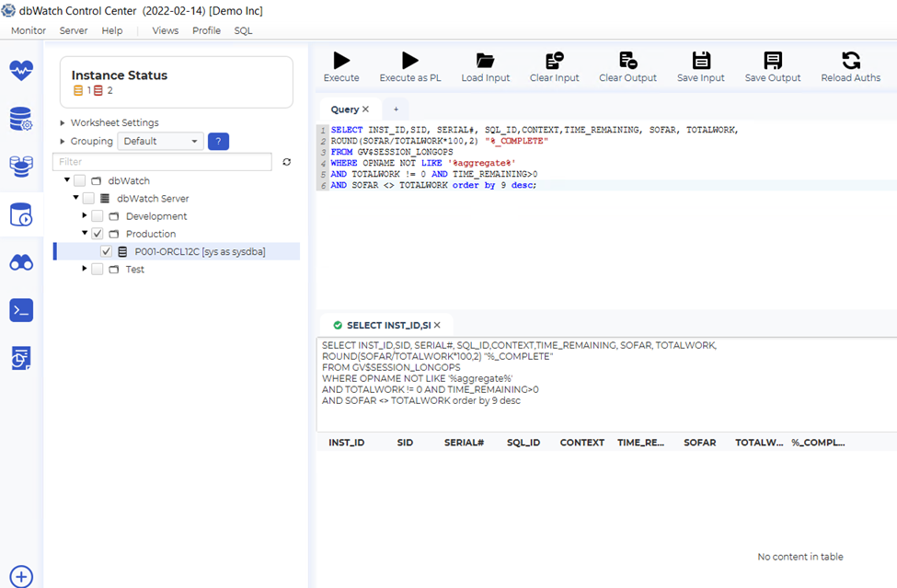The height and width of the screenshot is (588, 897).
Task: Open the database gear Management sidebar icon
Action: (21, 119)
